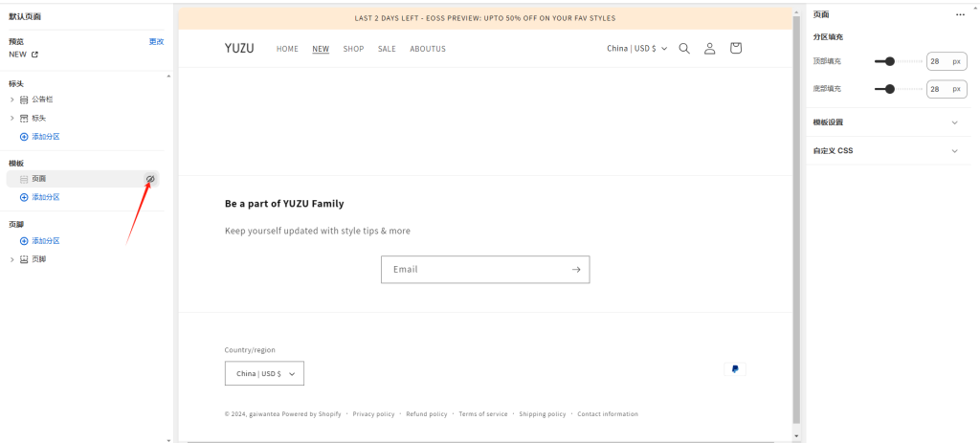
Task: Select the 页面 row in the template list
Action: pyautogui.click(x=82, y=179)
